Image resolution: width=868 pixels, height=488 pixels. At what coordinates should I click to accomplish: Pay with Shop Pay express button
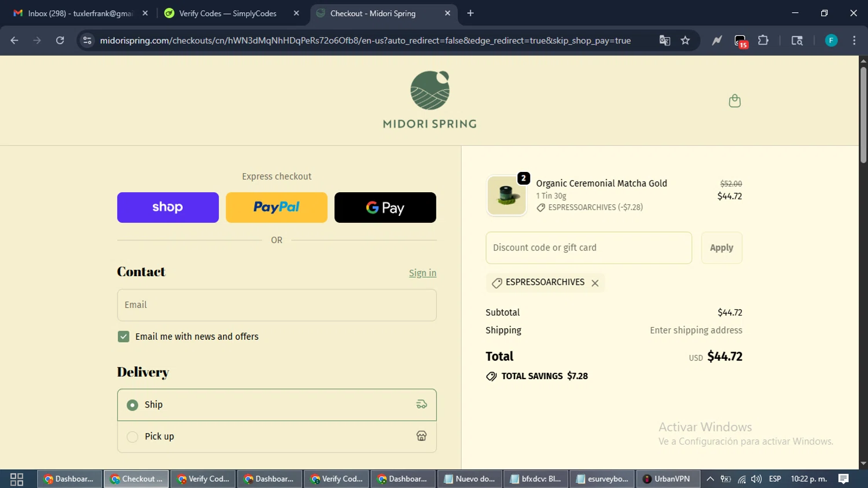point(168,207)
